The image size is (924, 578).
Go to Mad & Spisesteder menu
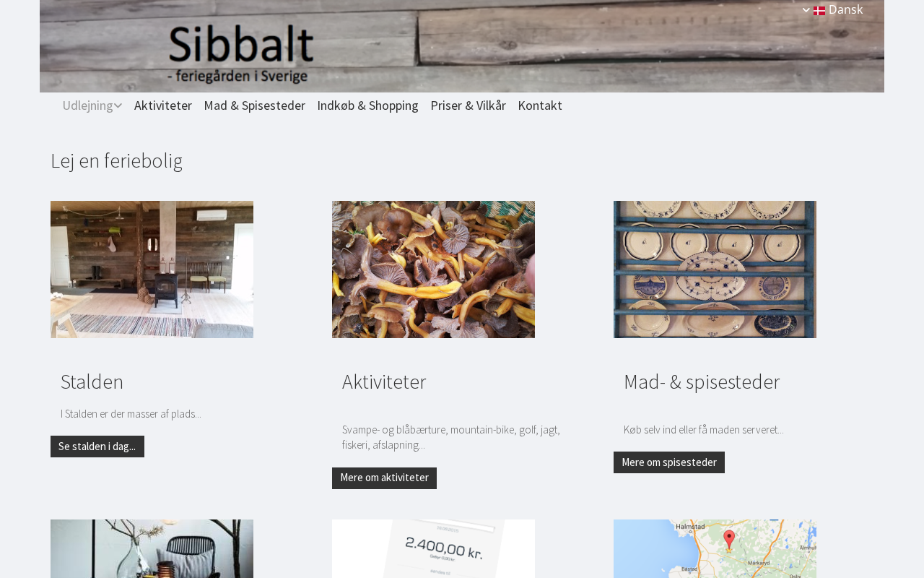tap(255, 105)
